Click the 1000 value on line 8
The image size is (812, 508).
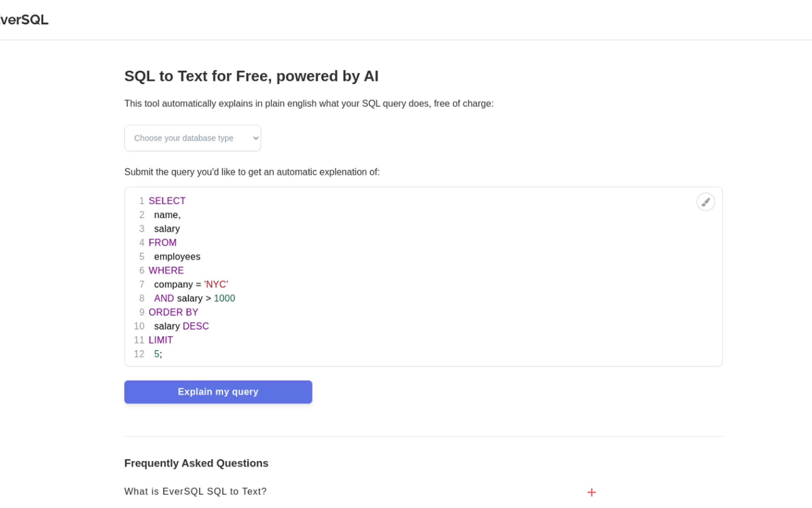pos(224,298)
